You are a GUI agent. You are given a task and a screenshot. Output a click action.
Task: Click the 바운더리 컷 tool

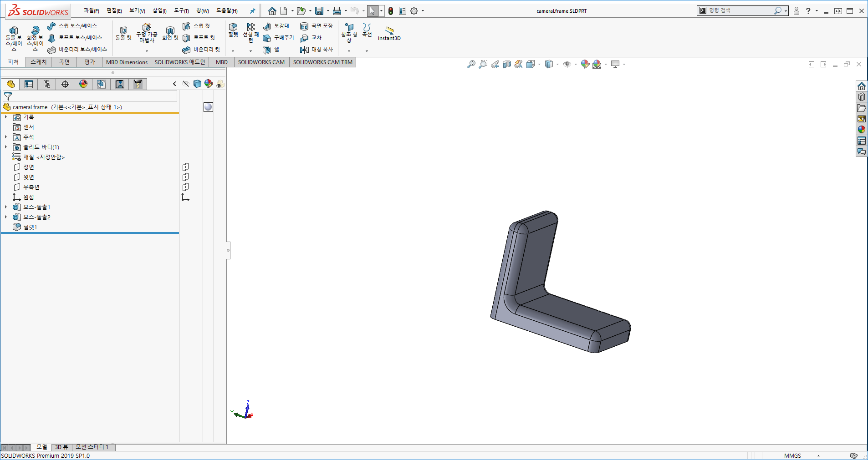coord(201,50)
